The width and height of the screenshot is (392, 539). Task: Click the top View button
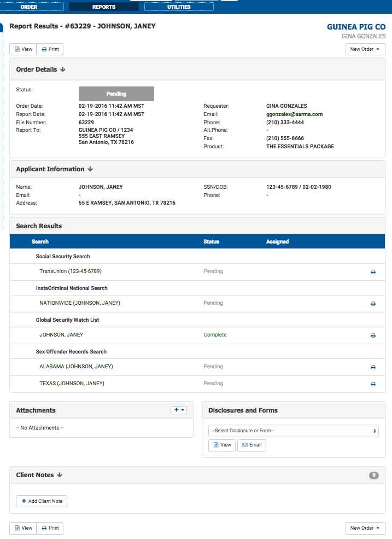pyautogui.click(x=23, y=49)
